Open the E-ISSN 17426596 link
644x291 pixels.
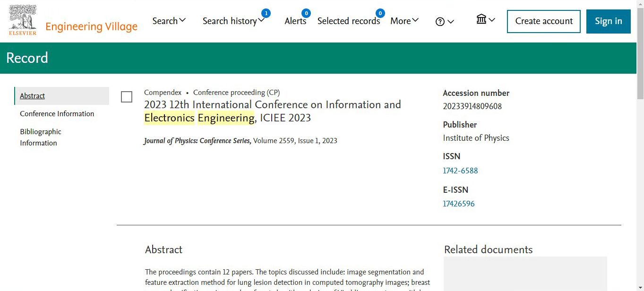click(459, 204)
